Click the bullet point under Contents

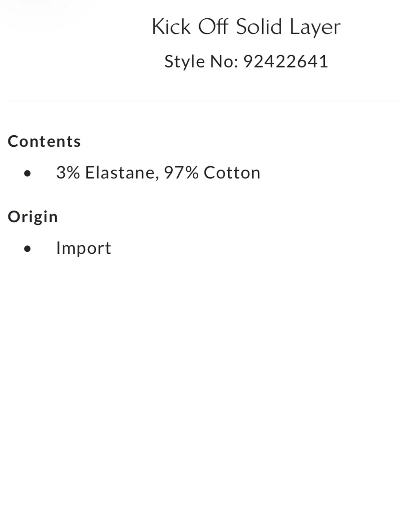click(27, 173)
